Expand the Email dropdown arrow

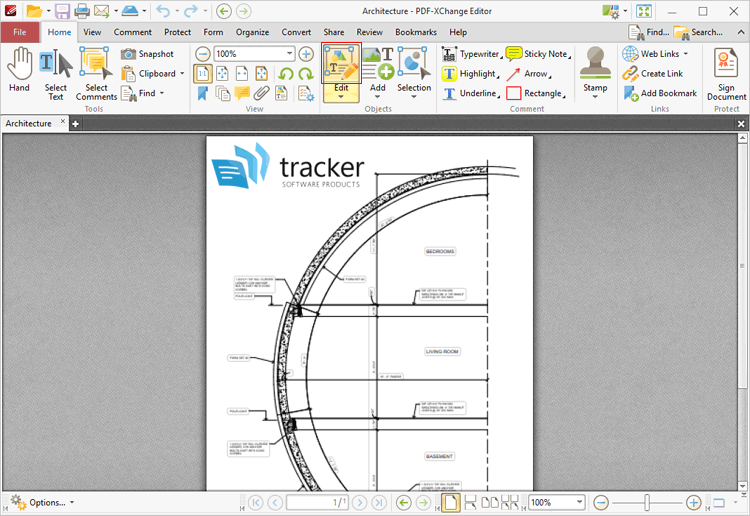coord(115,11)
